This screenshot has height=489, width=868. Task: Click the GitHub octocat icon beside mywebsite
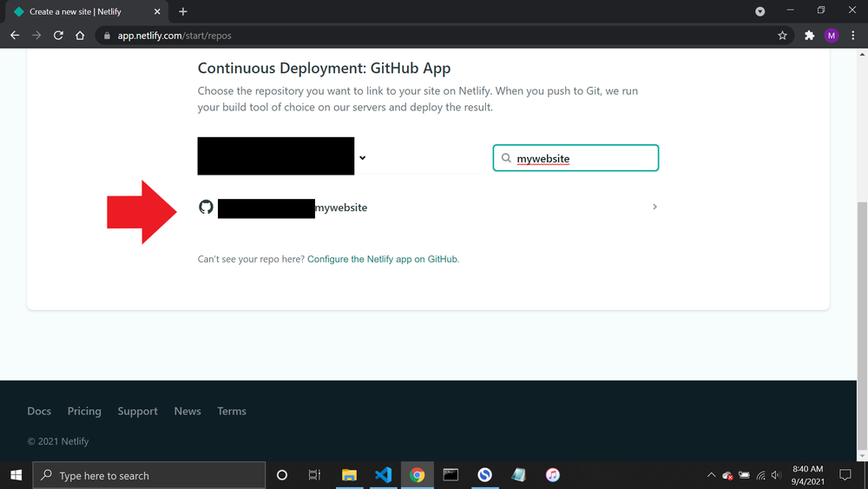[206, 207]
